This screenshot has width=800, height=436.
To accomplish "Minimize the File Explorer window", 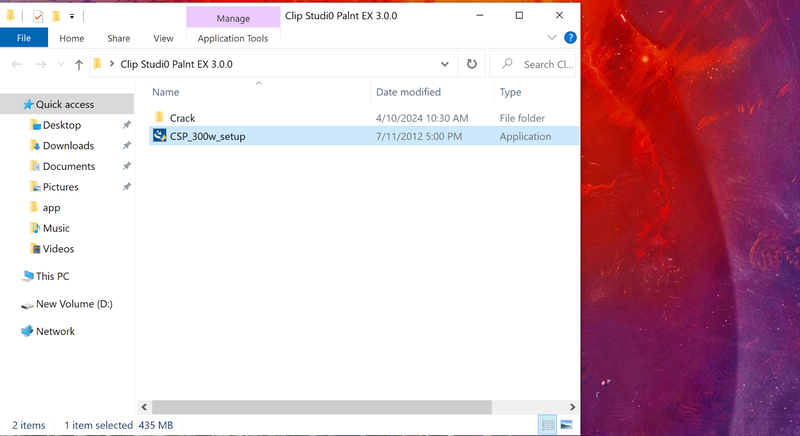I will pyautogui.click(x=480, y=15).
